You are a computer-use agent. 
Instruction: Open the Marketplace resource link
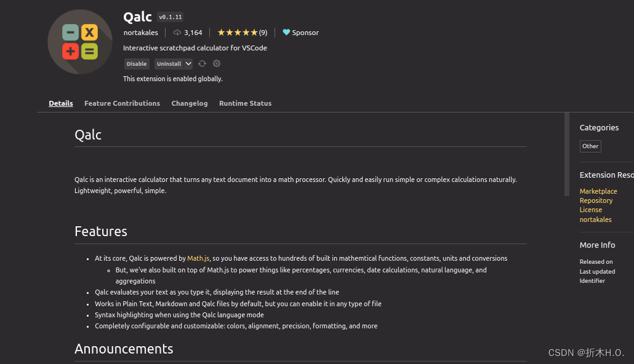tap(598, 191)
